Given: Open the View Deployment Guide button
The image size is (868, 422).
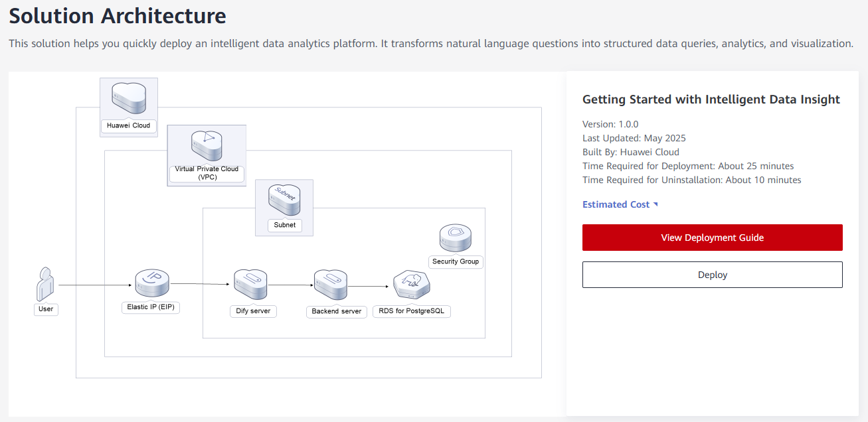Looking at the screenshot, I should (x=713, y=238).
